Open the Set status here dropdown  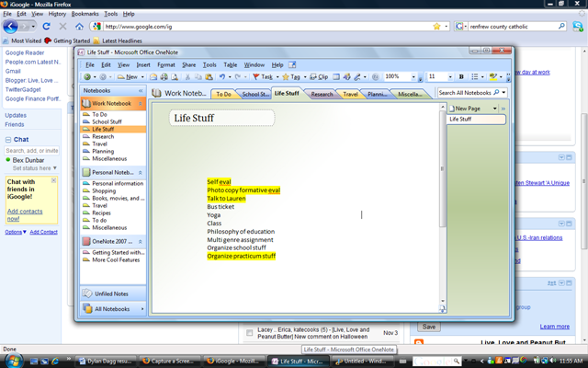[x=55, y=167]
